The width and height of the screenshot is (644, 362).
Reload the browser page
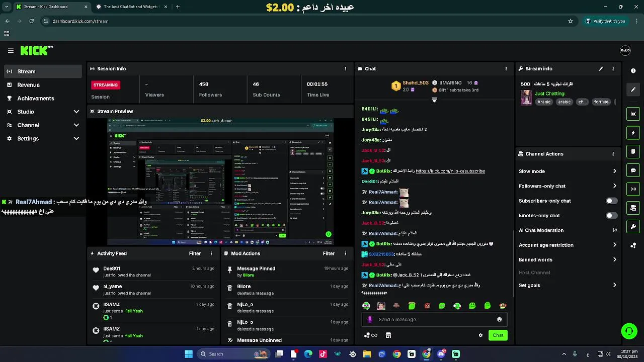click(x=32, y=21)
